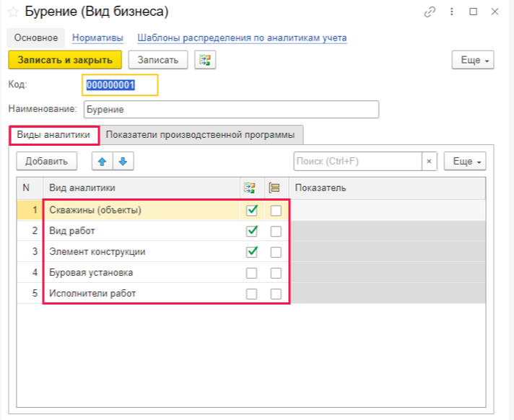Viewport: 514px width, 420px height.
Task: Check first checkbox for Буровая установка
Action: click(251, 273)
